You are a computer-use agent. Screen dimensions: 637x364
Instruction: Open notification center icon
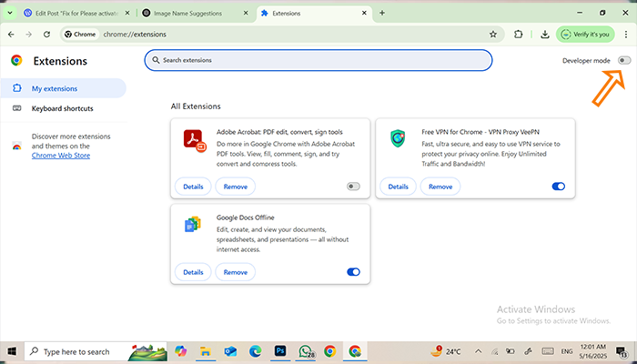[x=622, y=351]
